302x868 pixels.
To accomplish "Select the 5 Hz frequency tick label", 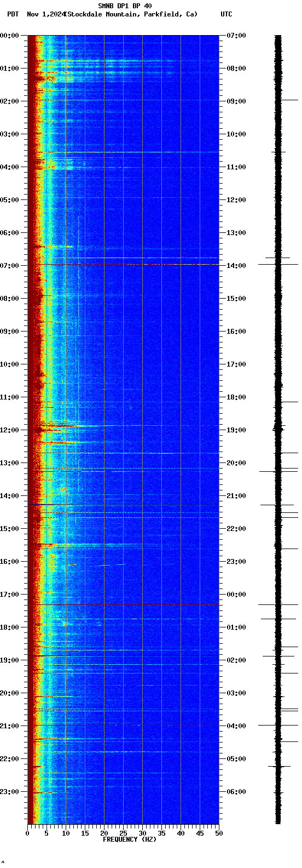I will pos(47,833).
